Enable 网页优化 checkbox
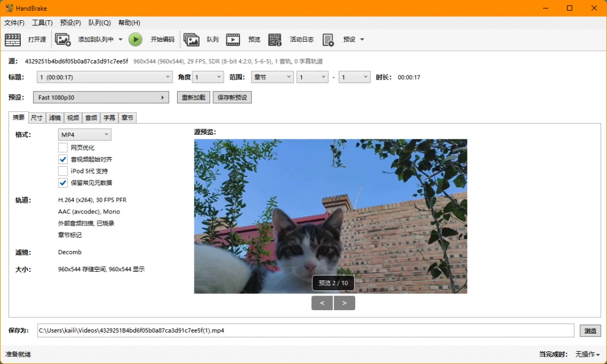Viewport: 607px width, 364px height. click(64, 147)
